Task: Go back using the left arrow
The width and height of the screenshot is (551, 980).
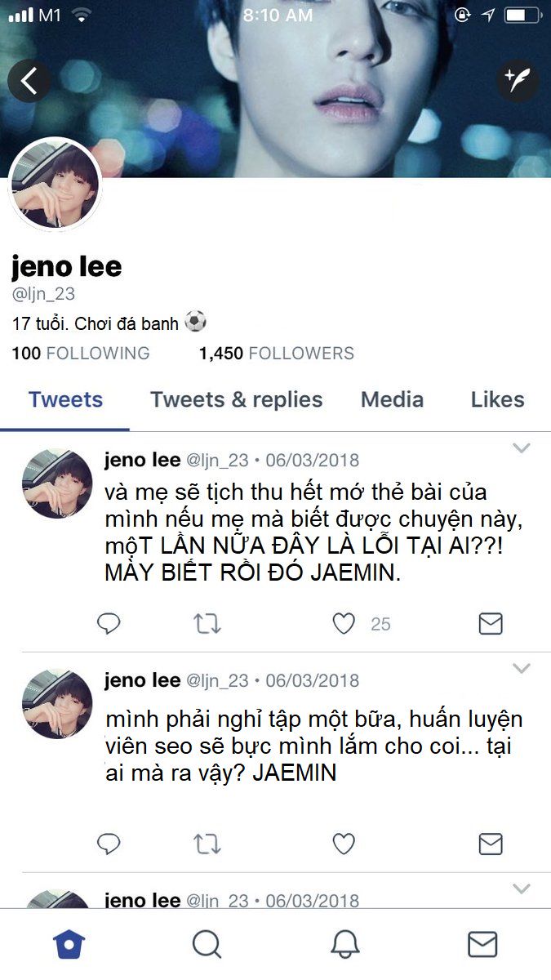Action: [x=29, y=81]
